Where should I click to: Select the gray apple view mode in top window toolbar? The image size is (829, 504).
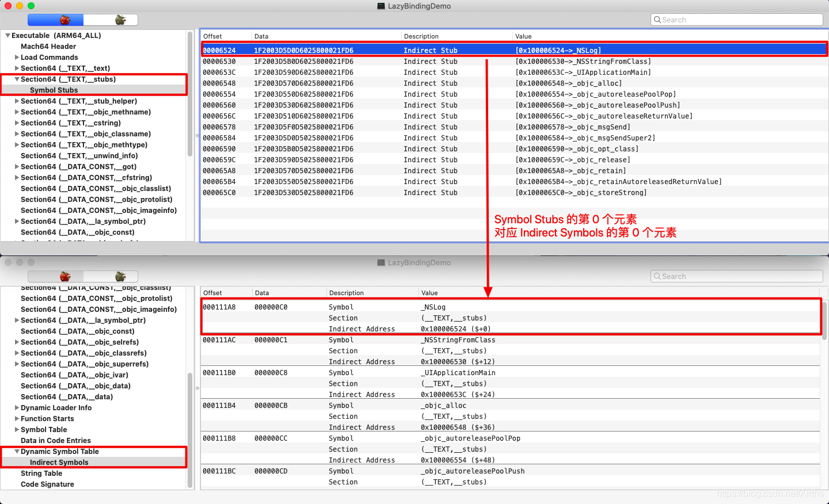(111, 20)
